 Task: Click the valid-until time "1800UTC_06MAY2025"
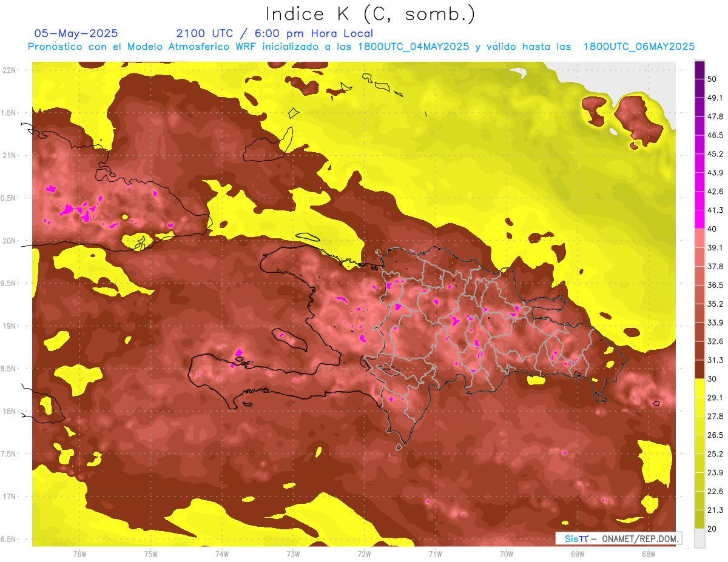coord(639,46)
